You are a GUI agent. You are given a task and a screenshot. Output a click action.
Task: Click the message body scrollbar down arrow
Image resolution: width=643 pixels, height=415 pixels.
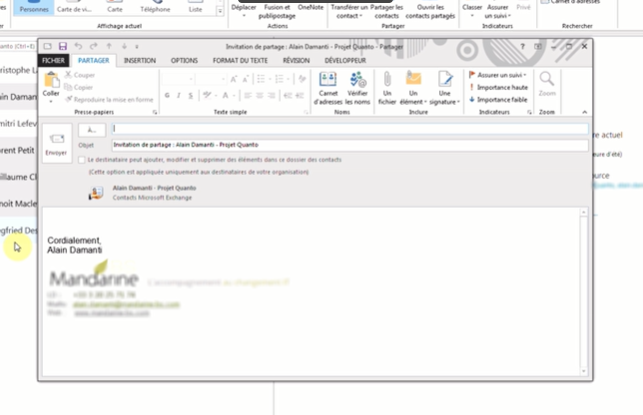click(x=584, y=372)
